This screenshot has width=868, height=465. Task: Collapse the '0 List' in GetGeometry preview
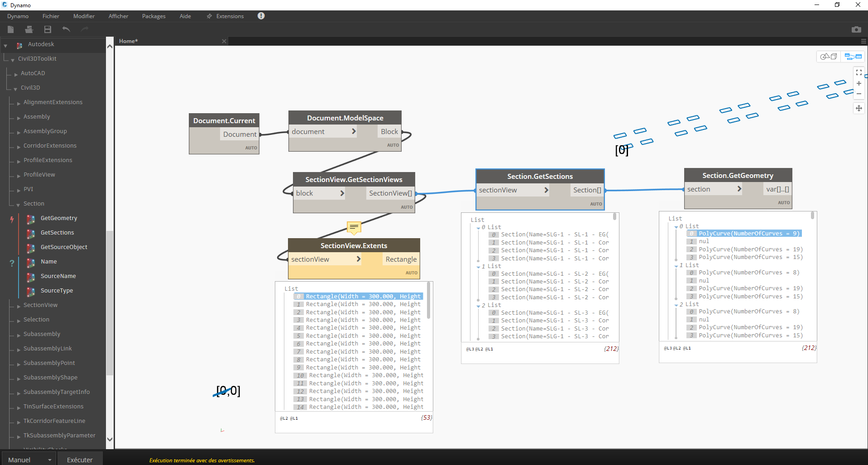coord(676,227)
